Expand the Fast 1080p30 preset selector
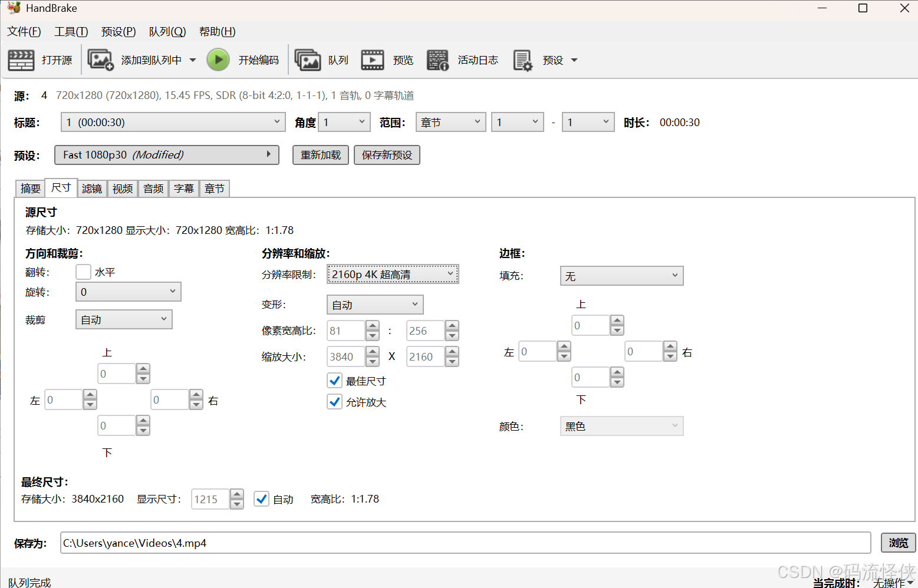The width and height of the screenshot is (918, 588). click(x=167, y=155)
